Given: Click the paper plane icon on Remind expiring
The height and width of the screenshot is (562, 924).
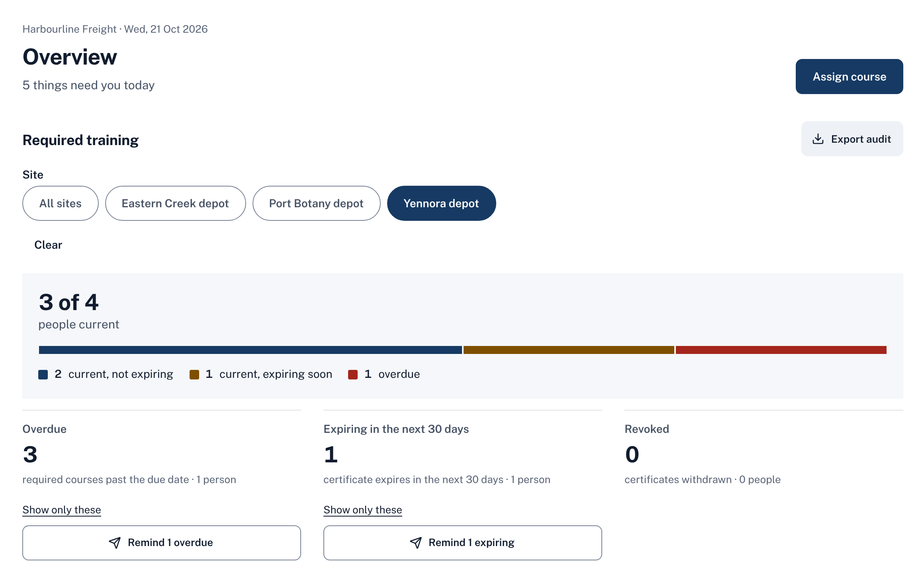Looking at the screenshot, I should click(x=416, y=542).
